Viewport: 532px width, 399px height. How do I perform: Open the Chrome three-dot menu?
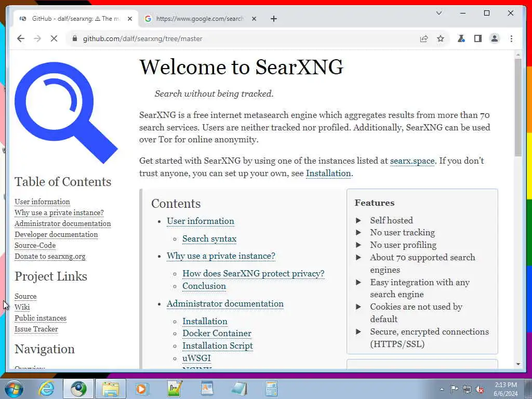pyautogui.click(x=511, y=38)
